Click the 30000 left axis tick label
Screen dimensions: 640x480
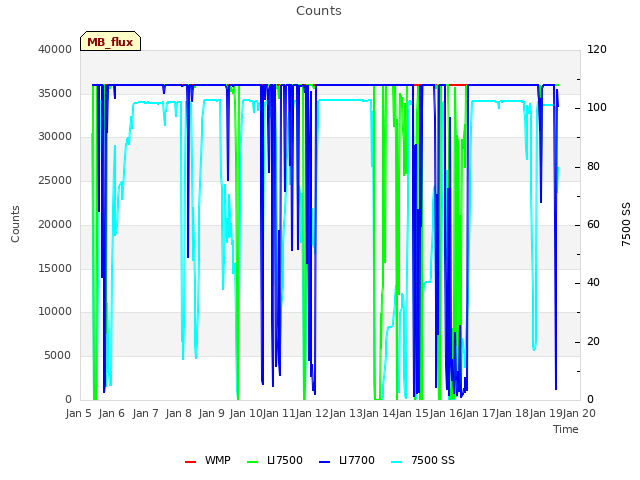(x=55, y=137)
